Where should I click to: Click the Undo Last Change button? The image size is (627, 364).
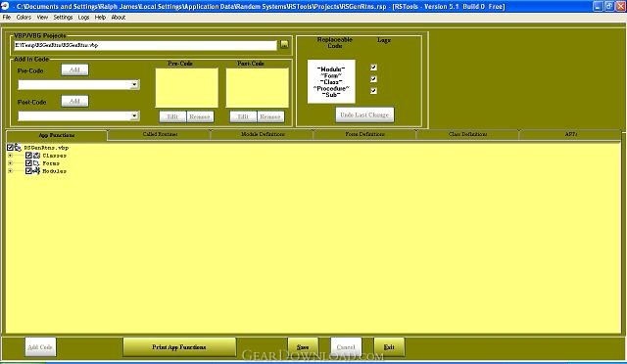tap(364, 114)
